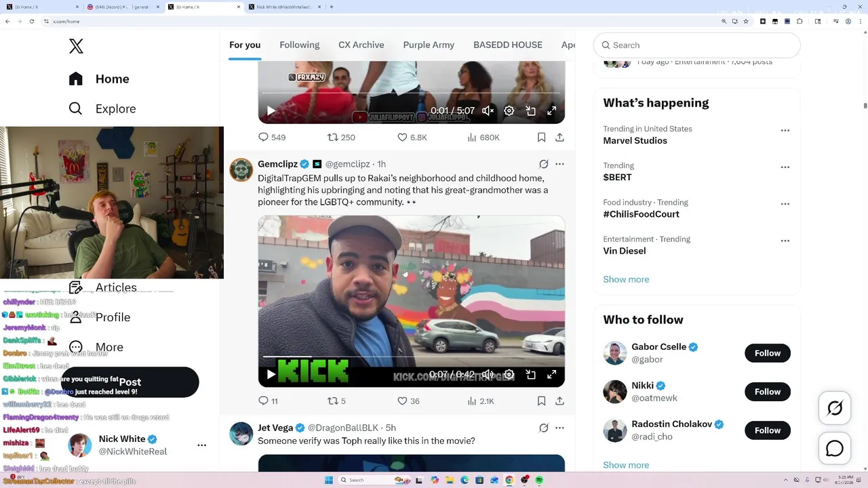Like the Gemclipz post with 36 likes
This screenshot has height=488, width=868.
click(x=408, y=401)
